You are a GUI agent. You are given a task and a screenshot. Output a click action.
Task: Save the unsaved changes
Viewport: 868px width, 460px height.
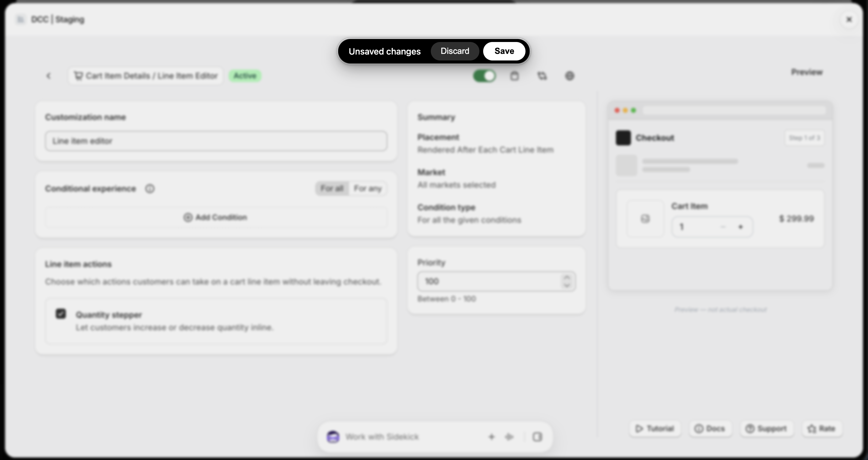click(504, 51)
